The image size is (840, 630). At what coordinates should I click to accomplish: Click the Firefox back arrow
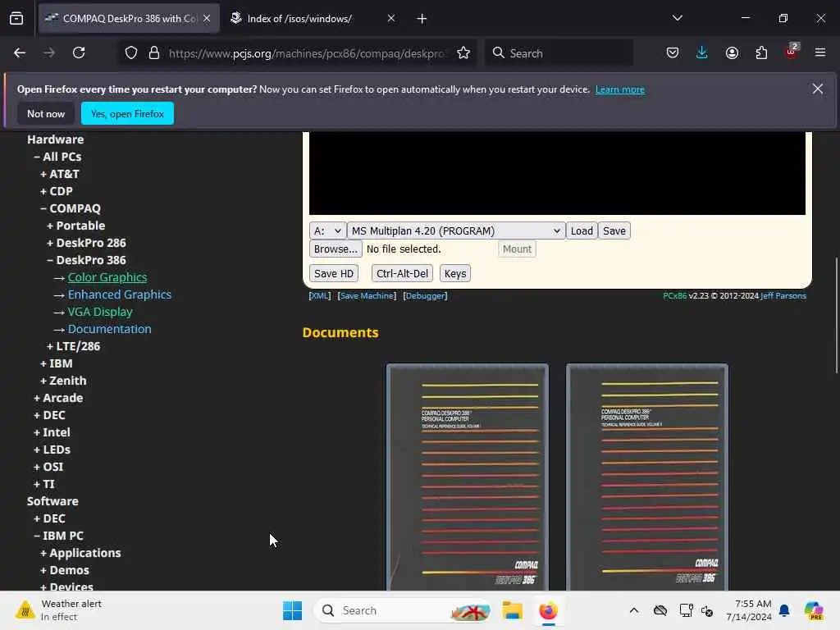tap(20, 53)
